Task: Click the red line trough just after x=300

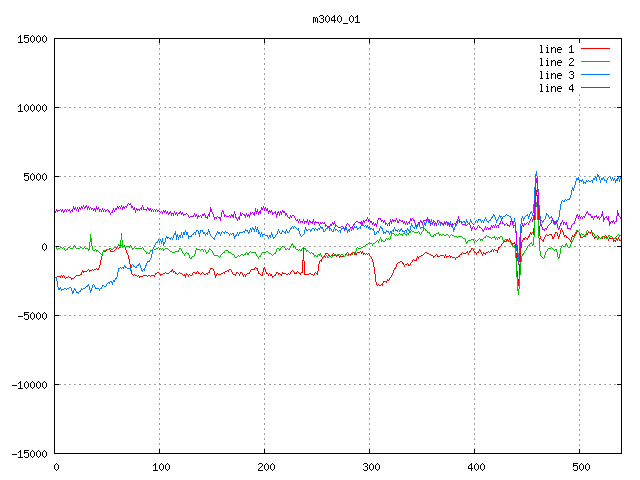Action: coord(378,285)
